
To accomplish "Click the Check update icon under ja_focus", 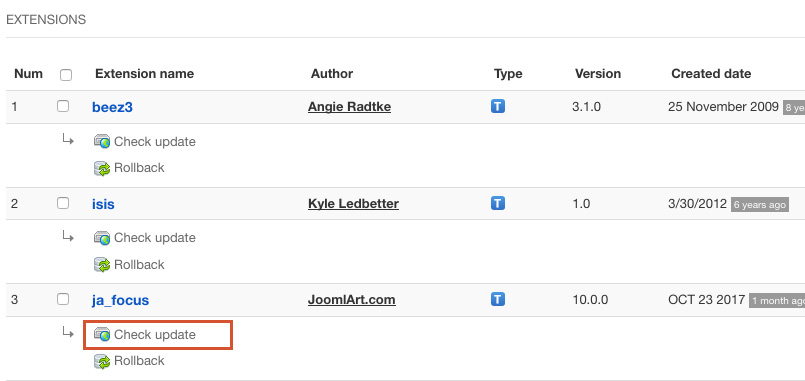I will click(x=102, y=335).
